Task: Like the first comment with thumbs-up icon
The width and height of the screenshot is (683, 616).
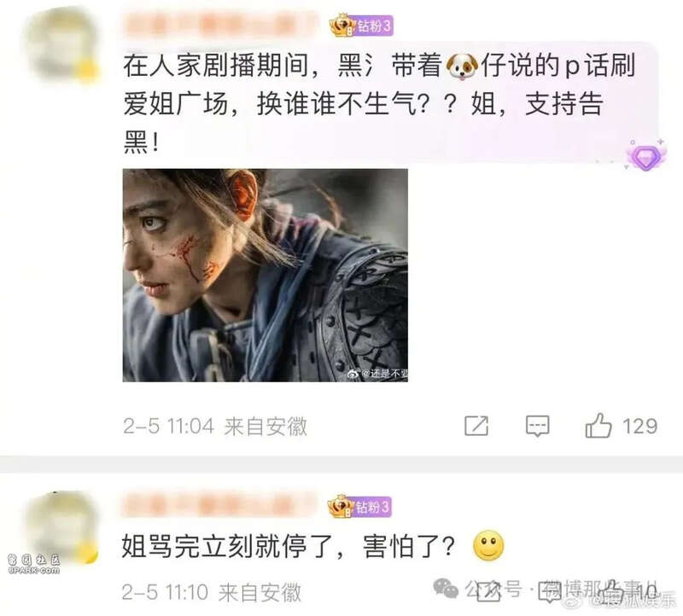Action: [x=598, y=426]
